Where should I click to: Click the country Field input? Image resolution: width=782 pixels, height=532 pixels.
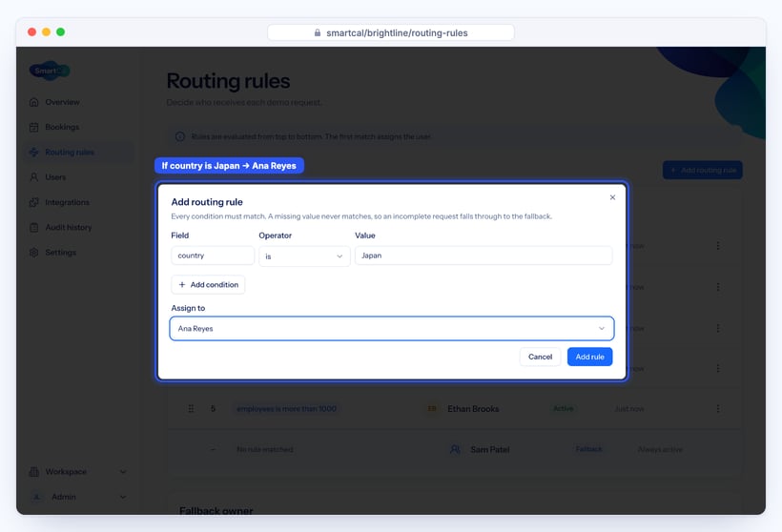pyautogui.click(x=213, y=256)
